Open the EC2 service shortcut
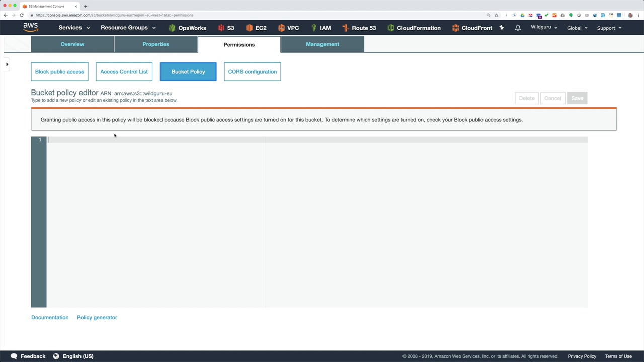Screen dimensions: 644x362 pyautogui.click(x=256, y=28)
